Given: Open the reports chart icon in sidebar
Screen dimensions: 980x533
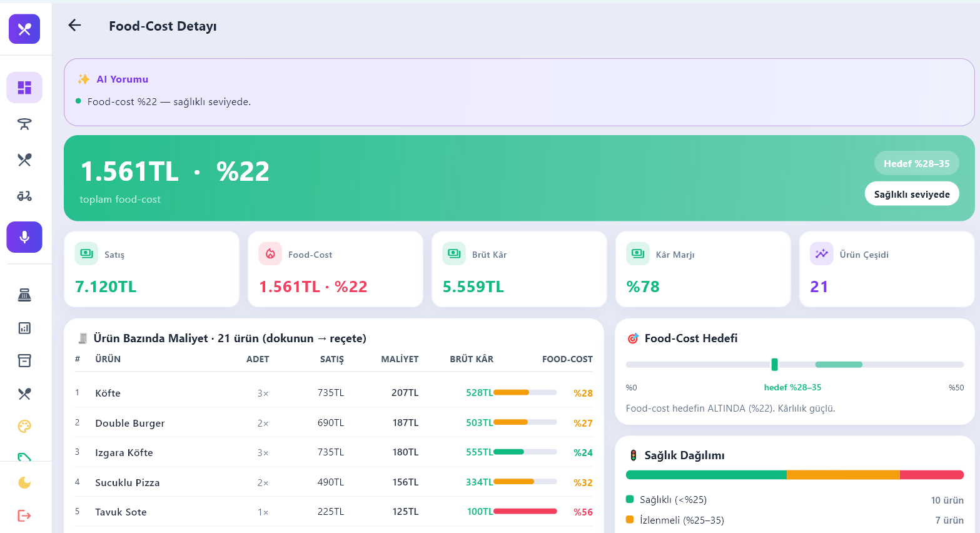Looking at the screenshot, I should pyautogui.click(x=24, y=328).
